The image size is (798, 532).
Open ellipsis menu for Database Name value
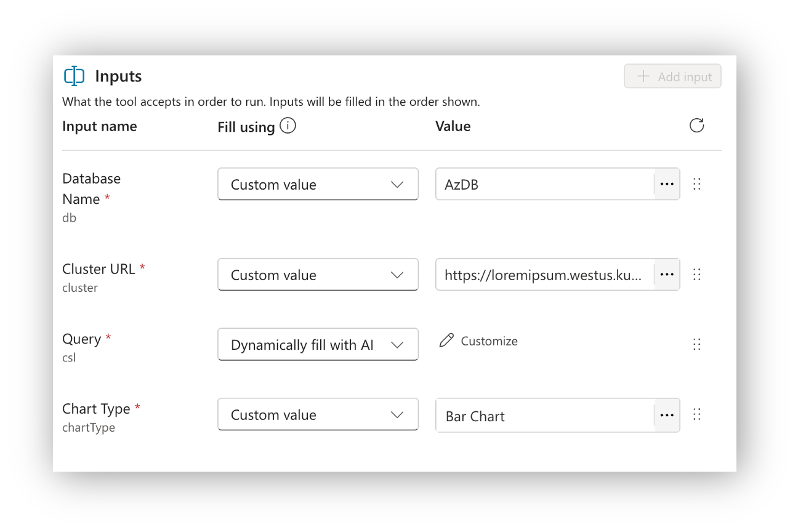pyautogui.click(x=667, y=184)
